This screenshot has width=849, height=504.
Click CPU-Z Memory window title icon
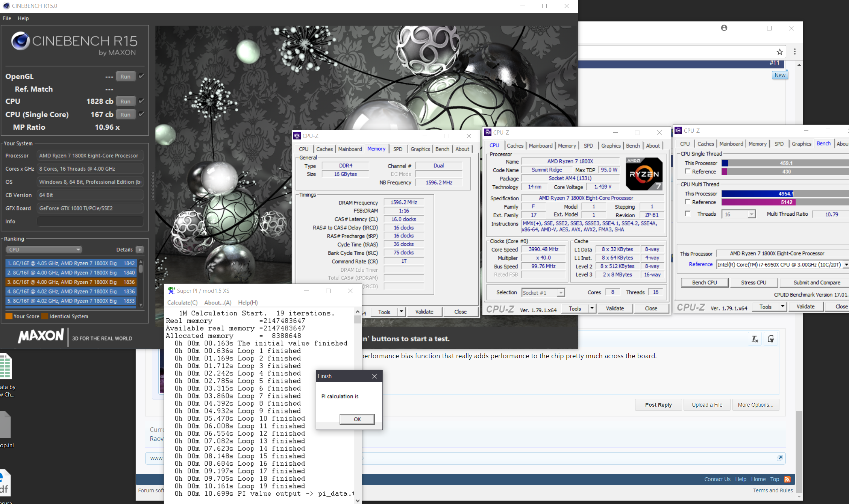(x=297, y=136)
